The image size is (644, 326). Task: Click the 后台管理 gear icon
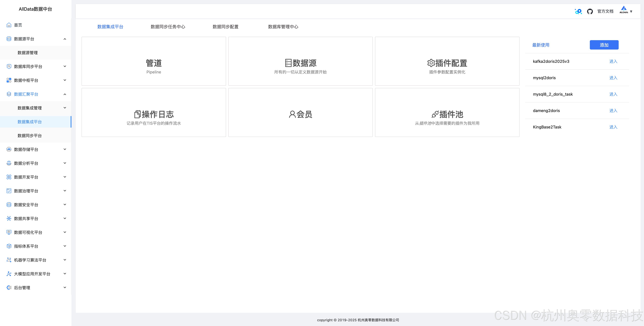[9, 288]
